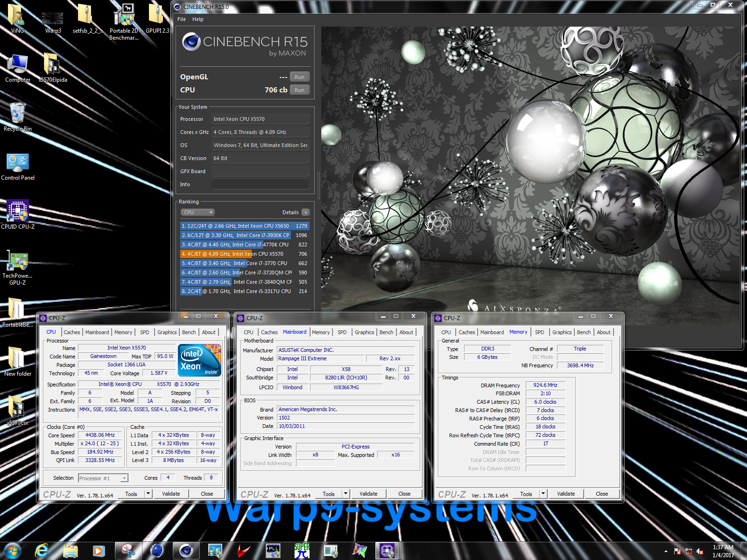
Task: Open the PLL SetFSB taskbar icon
Action: pyautogui.click(x=273, y=551)
